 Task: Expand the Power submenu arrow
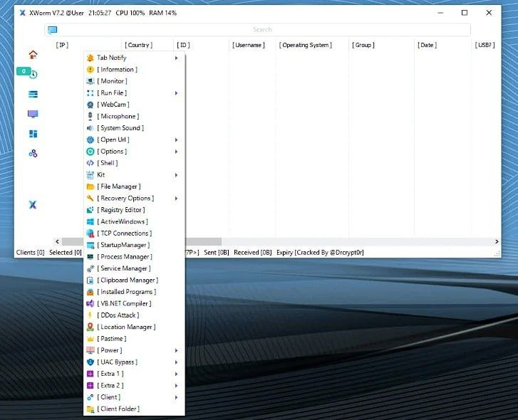[x=177, y=351]
